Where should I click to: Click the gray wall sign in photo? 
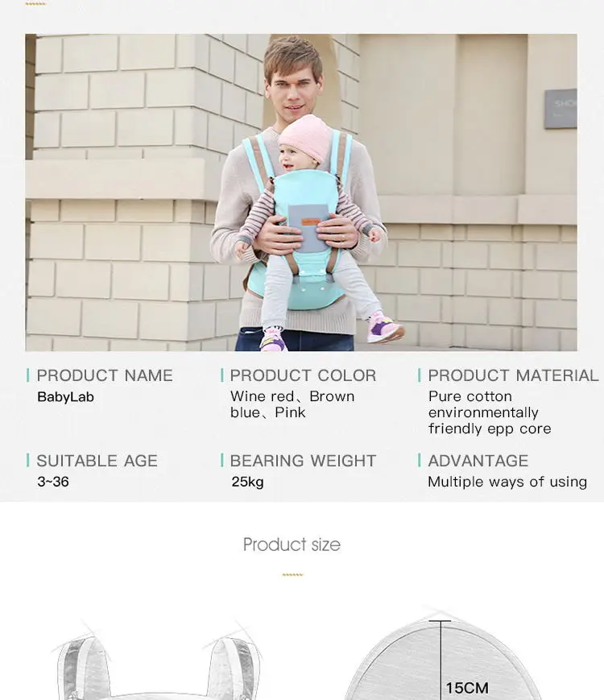561,109
